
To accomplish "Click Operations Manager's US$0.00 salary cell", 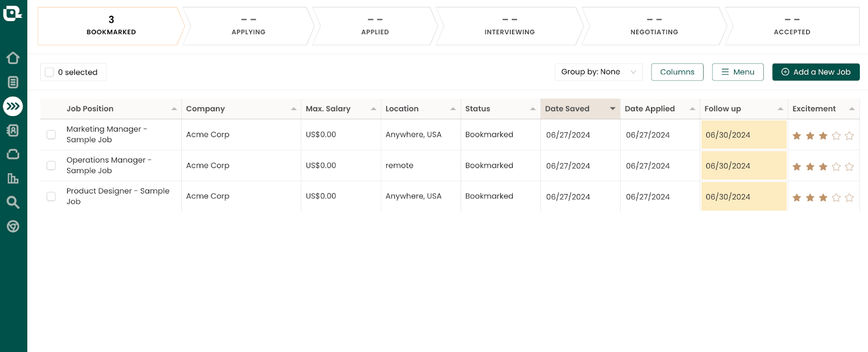I will pos(341,165).
